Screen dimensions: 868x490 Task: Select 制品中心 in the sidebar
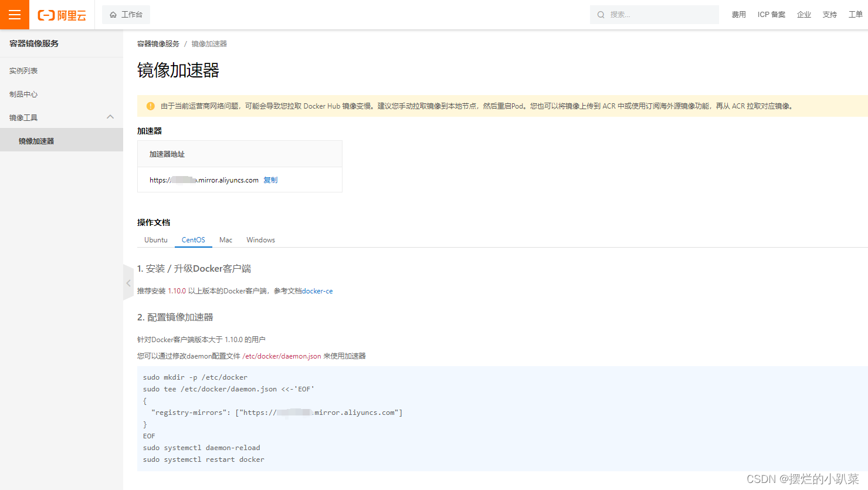click(x=62, y=94)
